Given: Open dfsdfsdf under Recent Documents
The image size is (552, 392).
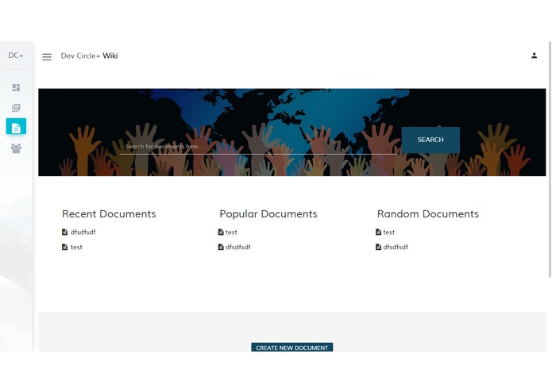Looking at the screenshot, I should coord(83,232).
